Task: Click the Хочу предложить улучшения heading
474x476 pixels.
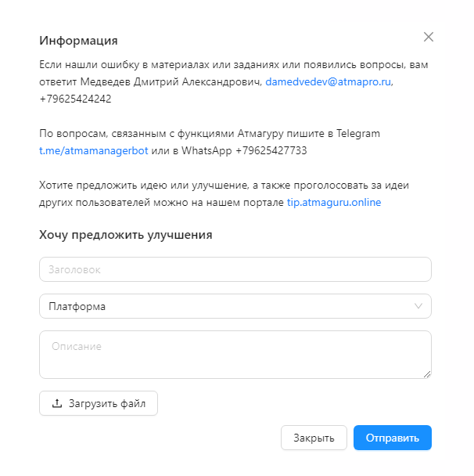Action: tap(126, 235)
